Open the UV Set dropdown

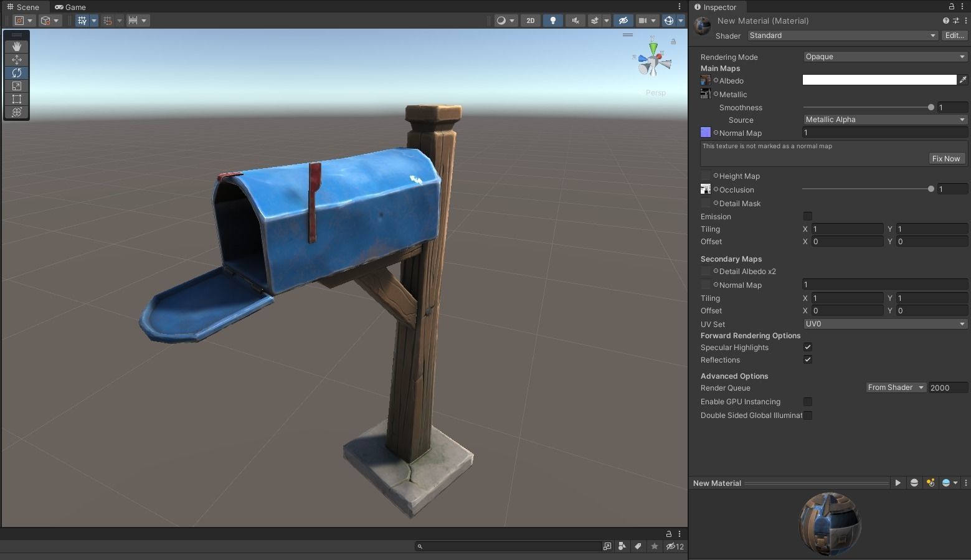885,324
